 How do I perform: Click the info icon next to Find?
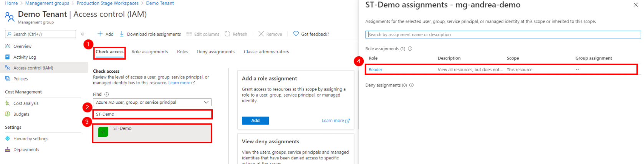107,94
